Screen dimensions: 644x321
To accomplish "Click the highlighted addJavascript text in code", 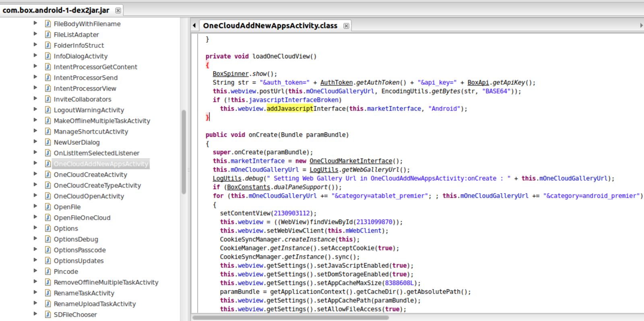I will pos(290,109).
